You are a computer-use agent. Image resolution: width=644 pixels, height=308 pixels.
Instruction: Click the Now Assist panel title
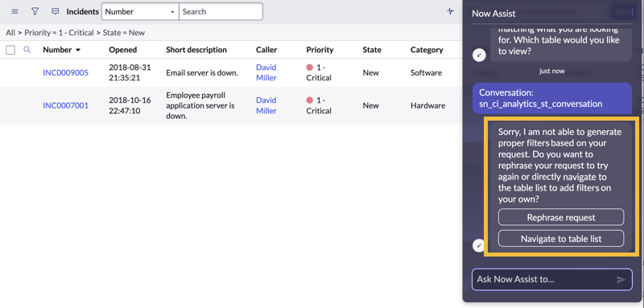point(493,14)
